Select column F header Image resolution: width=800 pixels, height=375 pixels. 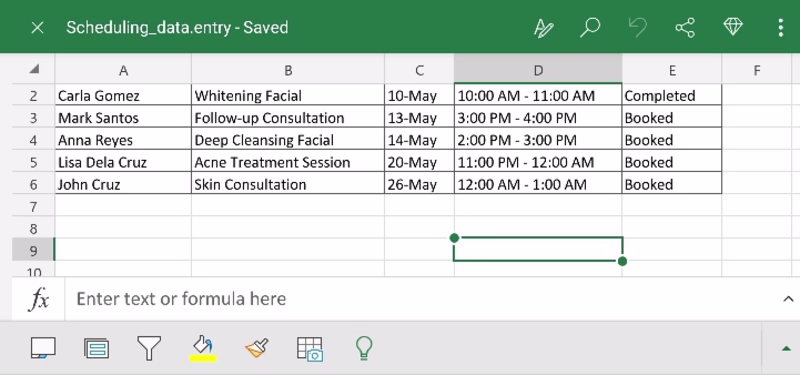(757, 70)
